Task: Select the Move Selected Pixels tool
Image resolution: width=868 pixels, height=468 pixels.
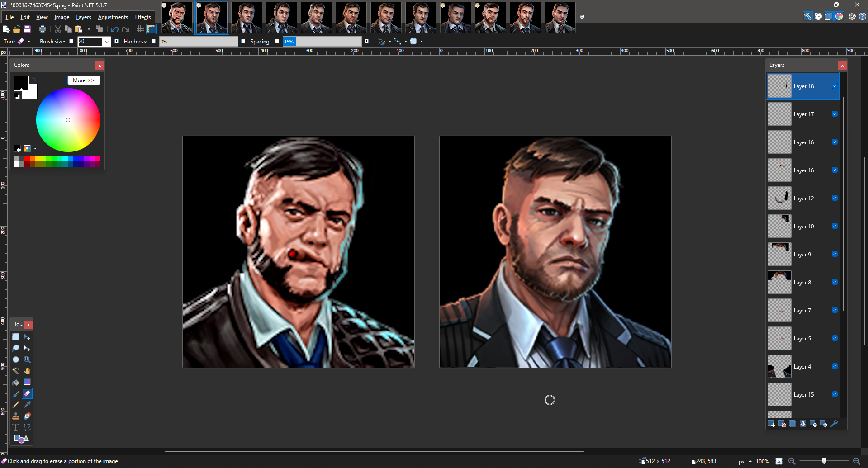Action: click(x=27, y=337)
